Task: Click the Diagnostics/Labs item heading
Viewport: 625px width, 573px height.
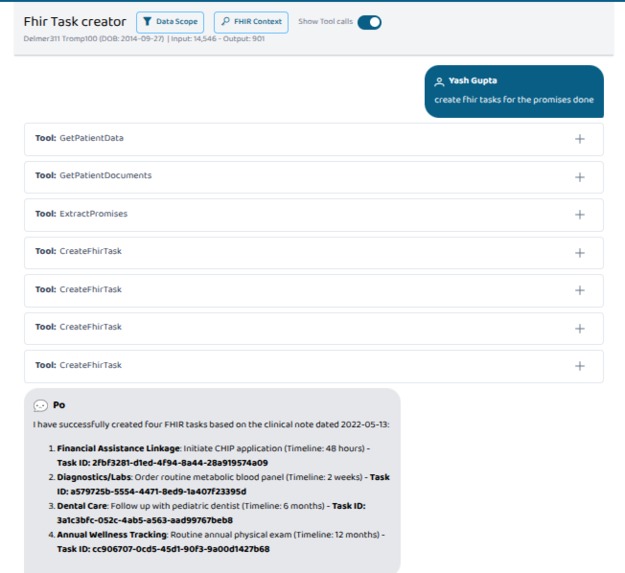Action: click(x=94, y=477)
